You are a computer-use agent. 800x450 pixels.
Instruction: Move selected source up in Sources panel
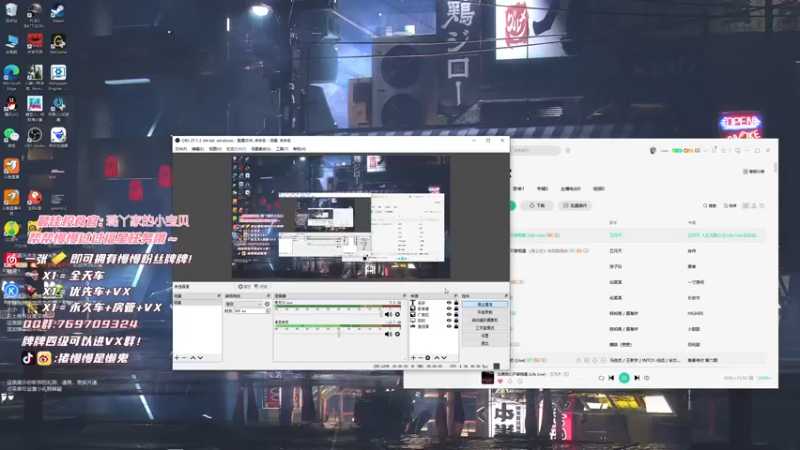tap(437, 358)
